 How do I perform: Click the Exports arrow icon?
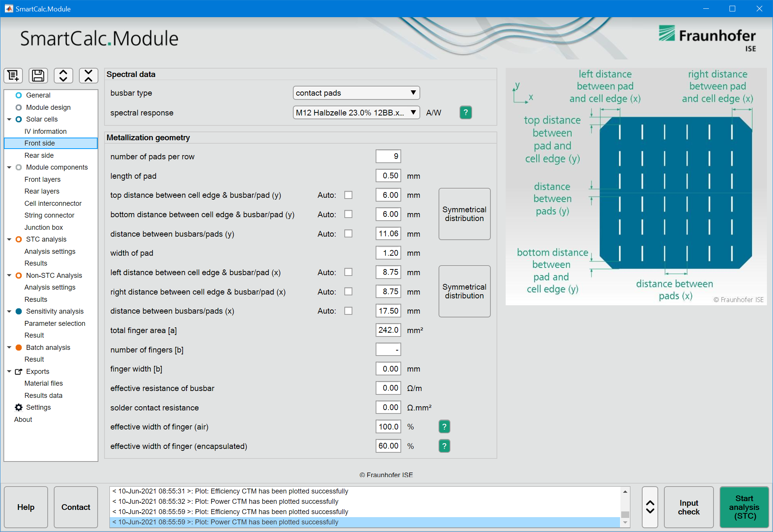[x=18, y=372]
